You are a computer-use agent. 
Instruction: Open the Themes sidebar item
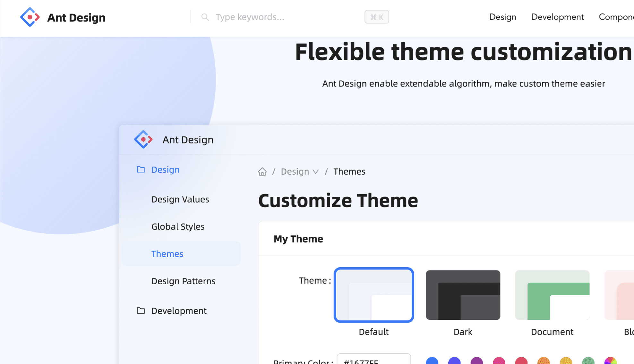click(167, 254)
